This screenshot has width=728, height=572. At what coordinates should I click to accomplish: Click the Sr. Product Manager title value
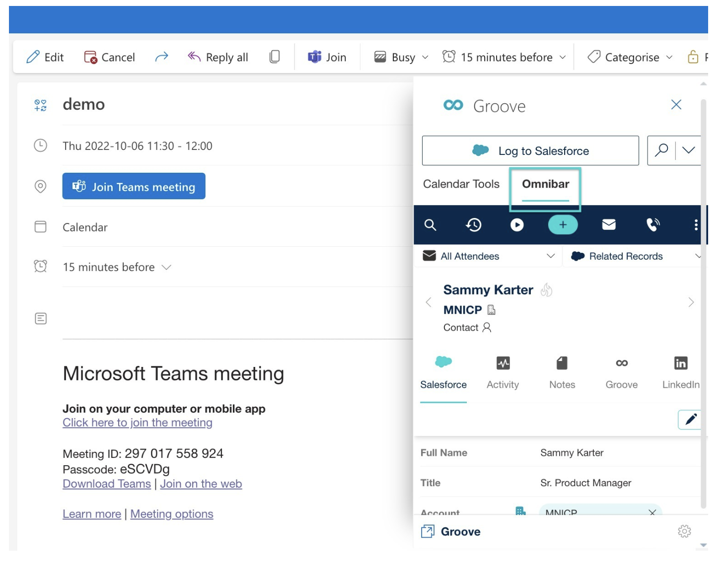585,483
